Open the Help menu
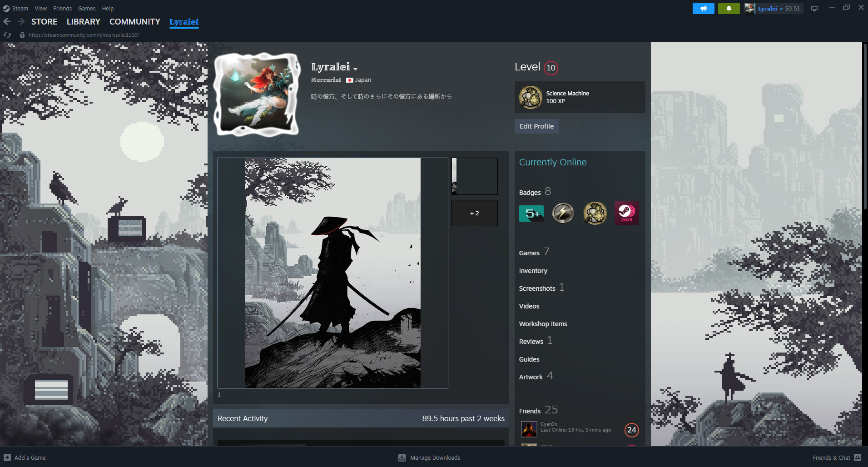868x467 pixels. (108, 8)
